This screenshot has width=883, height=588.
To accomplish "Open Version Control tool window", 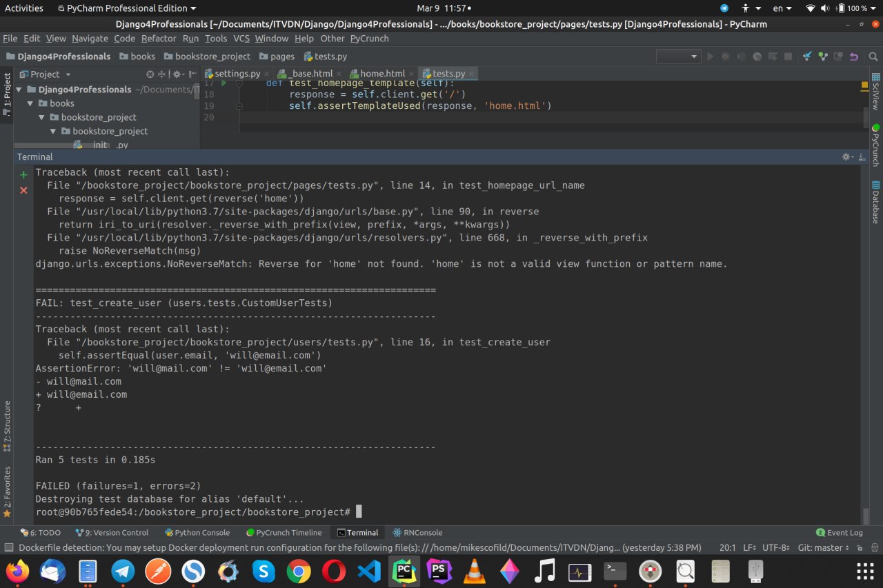I will [x=112, y=533].
